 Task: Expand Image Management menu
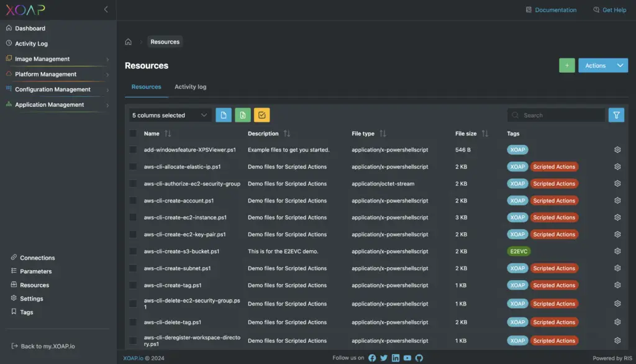point(57,59)
